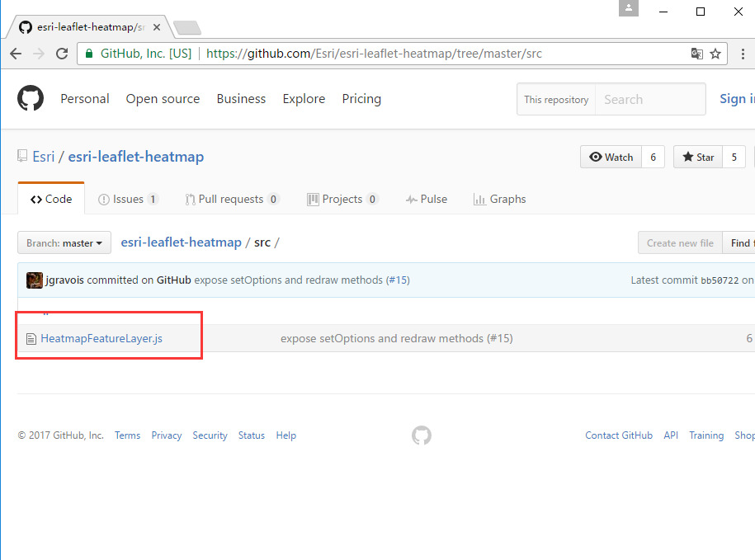This screenshot has height=560, width=755.
Task: Click the Watch button
Action: click(x=611, y=157)
